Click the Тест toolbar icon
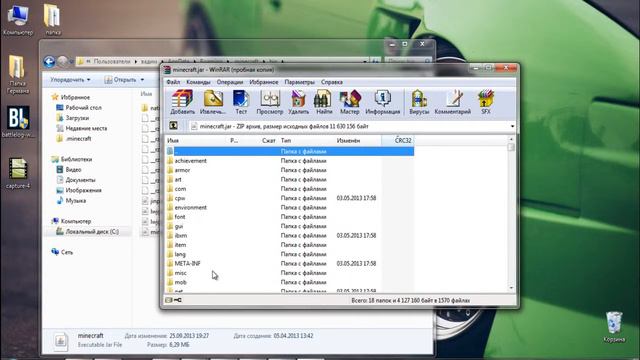640x360 pixels. point(241,102)
